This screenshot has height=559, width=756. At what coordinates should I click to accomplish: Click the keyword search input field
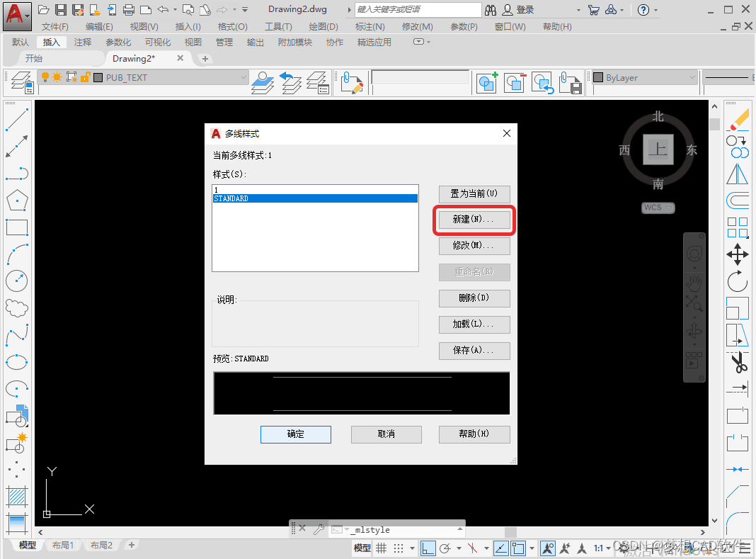(418, 10)
